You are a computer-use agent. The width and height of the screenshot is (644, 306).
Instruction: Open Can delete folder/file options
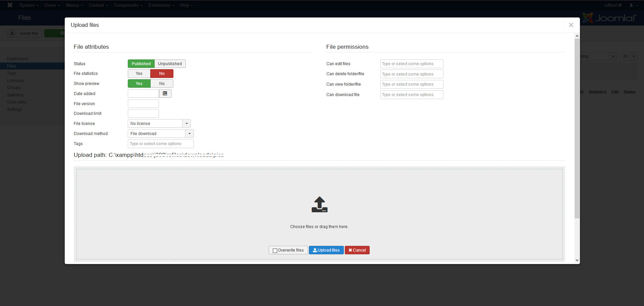(x=412, y=74)
